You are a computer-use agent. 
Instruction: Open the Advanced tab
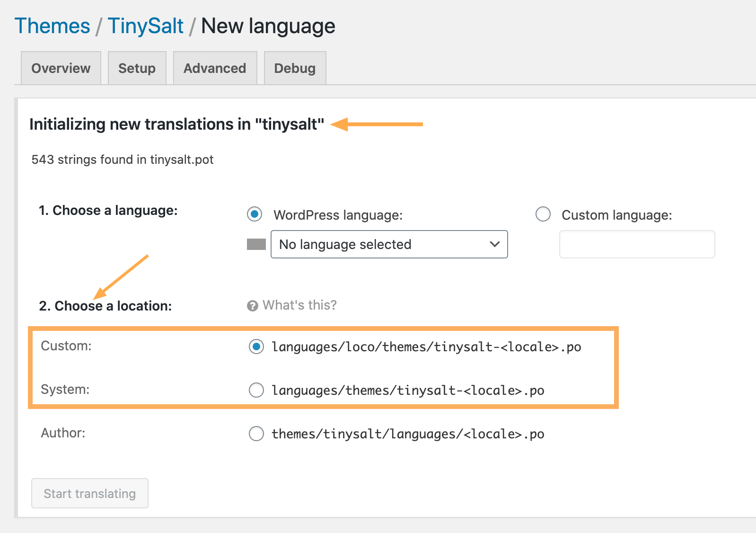click(x=215, y=68)
